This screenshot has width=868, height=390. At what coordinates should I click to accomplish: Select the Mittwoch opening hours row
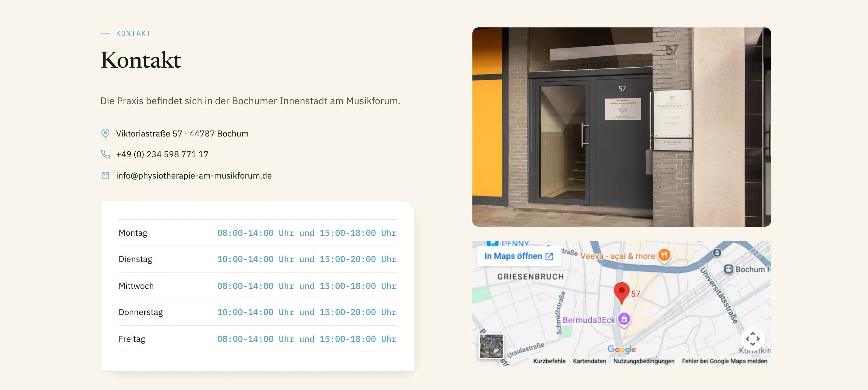coord(258,285)
